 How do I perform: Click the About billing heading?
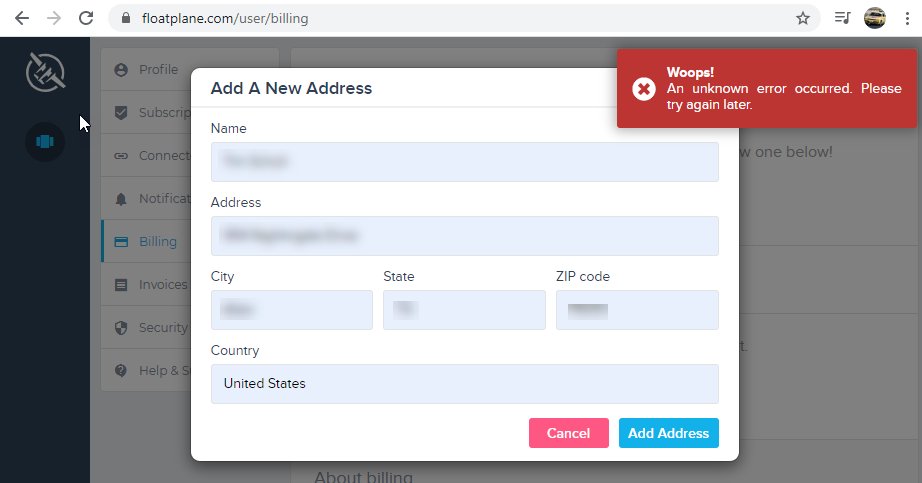click(363, 477)
